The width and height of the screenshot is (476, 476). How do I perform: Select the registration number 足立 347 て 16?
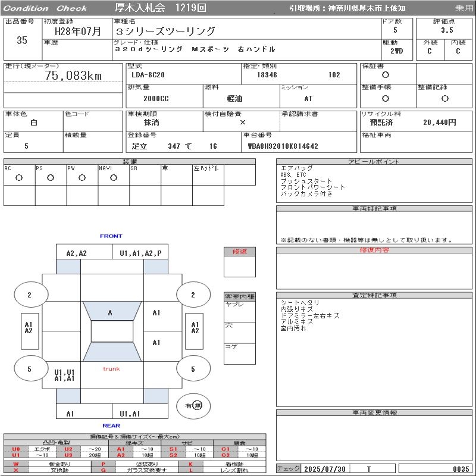[174, 146]
